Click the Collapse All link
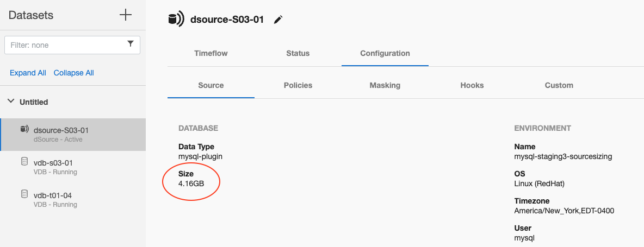This screenshot has width=644, height=247. [x=73, y=73]
